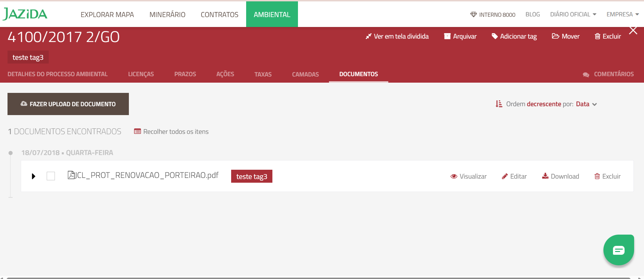Switch to the Licenças tab
Viewport: 644px width, 279px height.
coord(141,74)
